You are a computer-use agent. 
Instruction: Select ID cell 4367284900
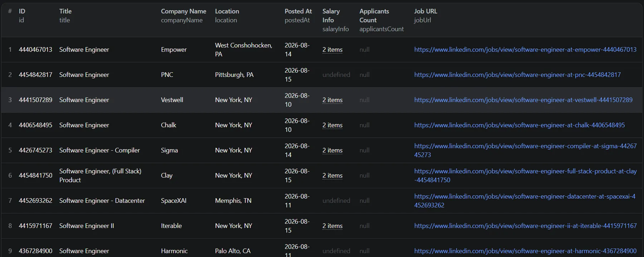(x=35, y=251)
